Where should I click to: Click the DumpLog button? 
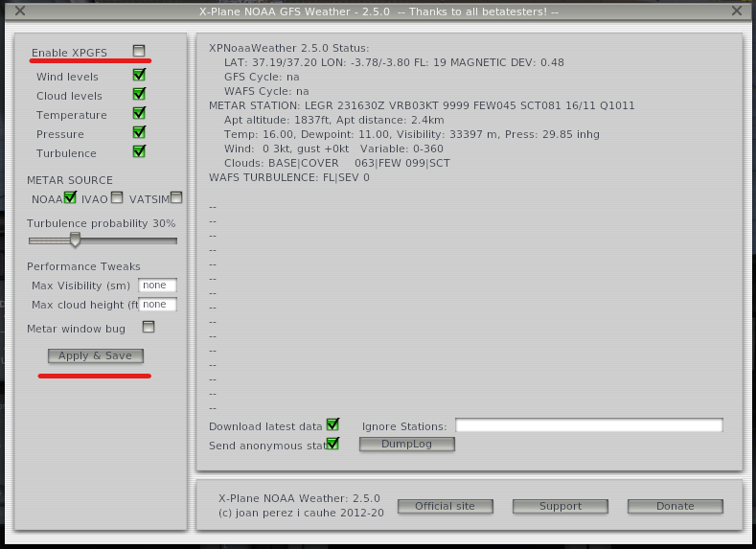coord(407,444)
